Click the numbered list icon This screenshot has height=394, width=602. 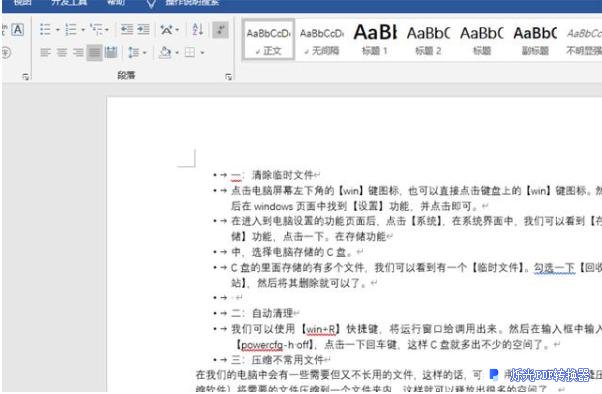pos(71,30)
